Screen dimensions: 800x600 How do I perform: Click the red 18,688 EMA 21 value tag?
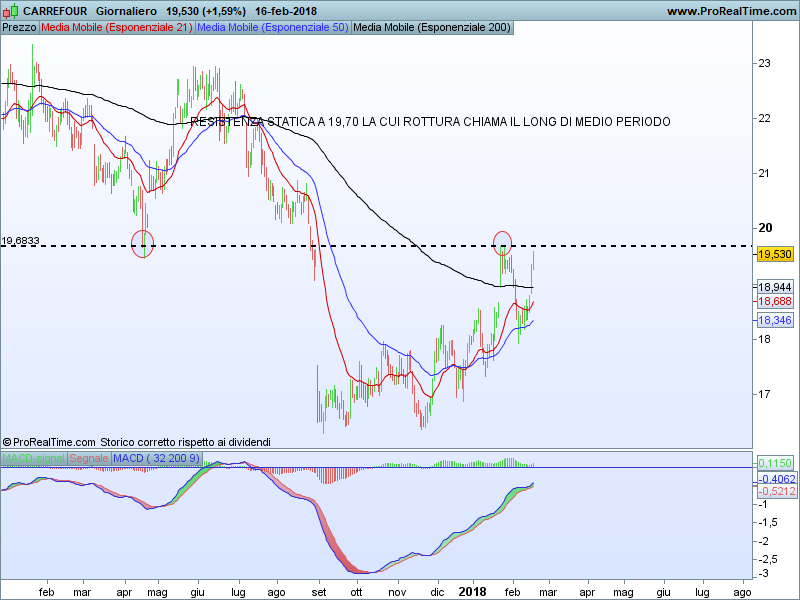click(775, 301)
